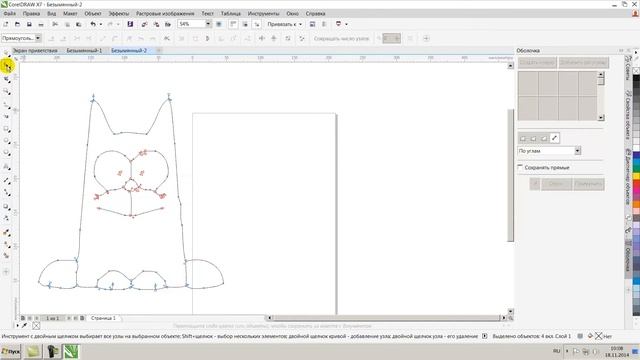This screenshot has width=640, height=360.
Task: Click the Copy toolbar icon
Action: point(67,24)
